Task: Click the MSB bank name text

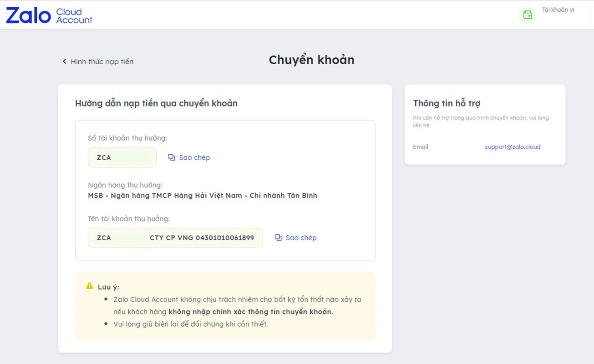Action: (x=202, y=196)
